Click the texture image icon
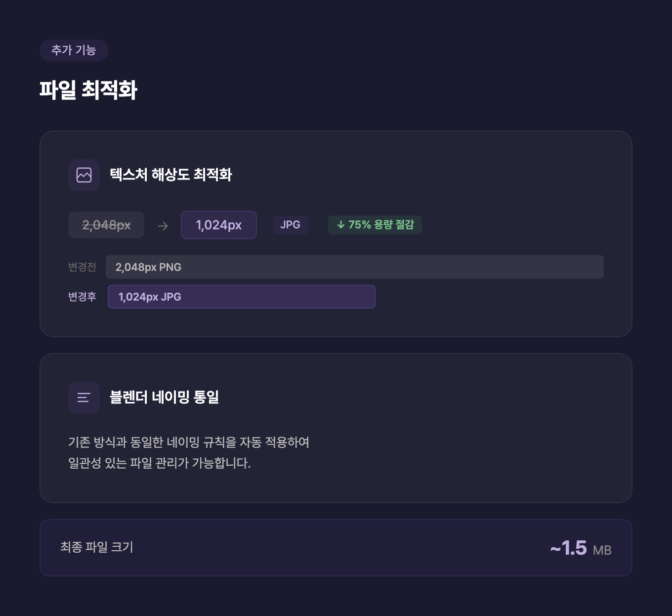 click(x=84, y=175)
